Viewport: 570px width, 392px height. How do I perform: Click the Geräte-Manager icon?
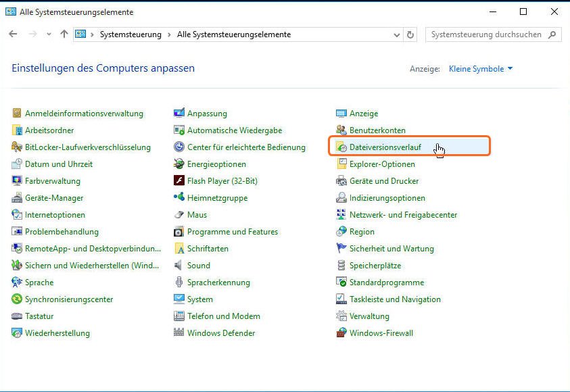click(x=18, y=198)
